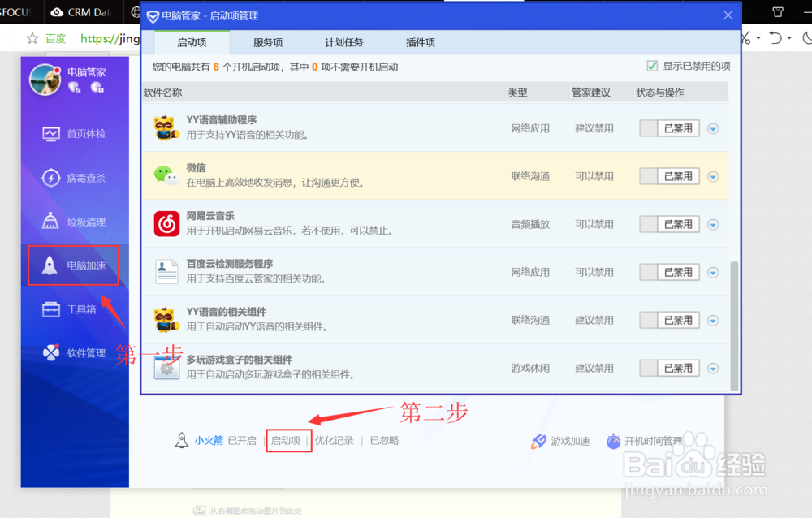Click the 软件名称 column header
This screenshot has height=518, width=812.
[x=162, y=93]
